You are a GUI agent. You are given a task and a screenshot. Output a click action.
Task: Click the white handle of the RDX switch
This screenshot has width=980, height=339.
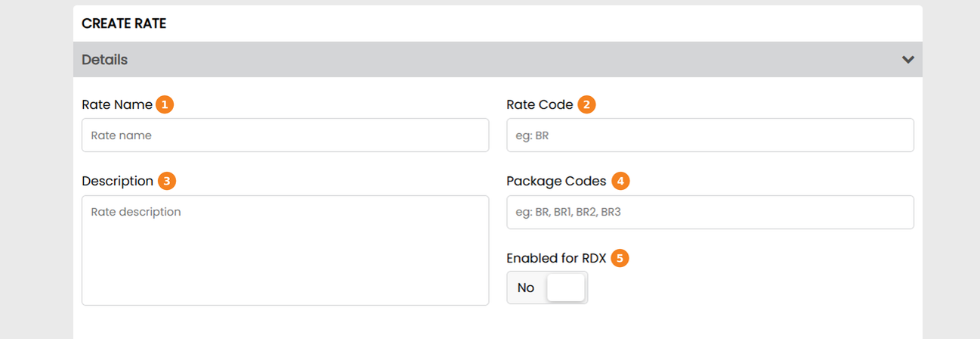(565, 288)
